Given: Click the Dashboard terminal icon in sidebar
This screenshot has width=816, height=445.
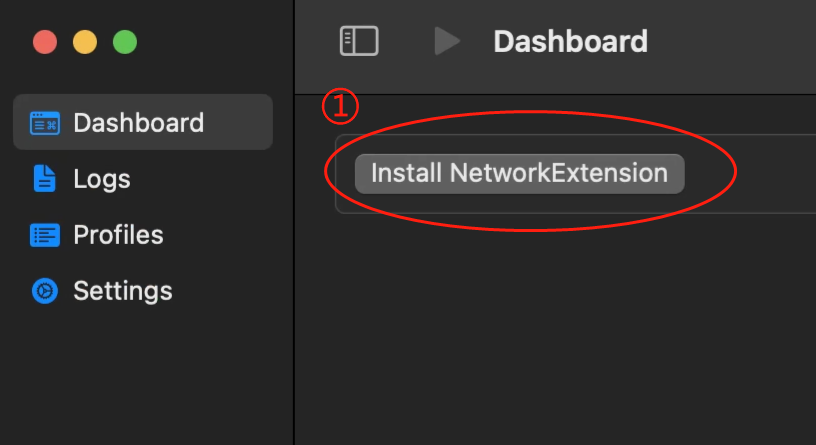Looking at the screenshot, I should [45, 123].
